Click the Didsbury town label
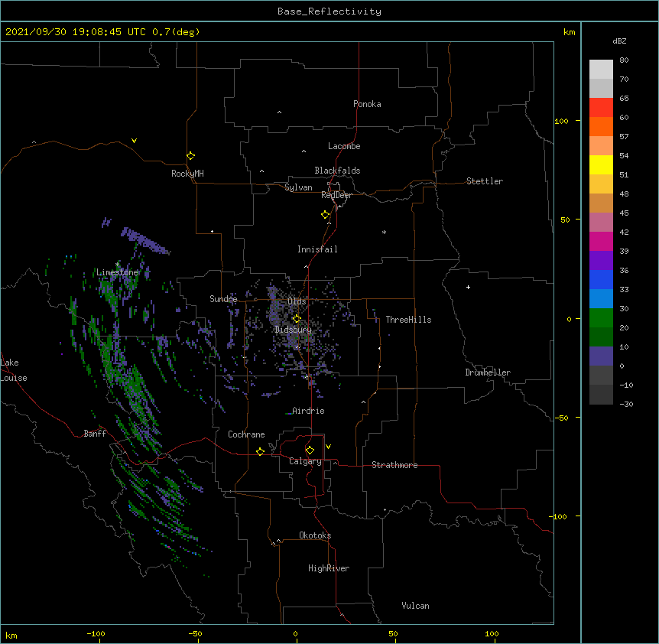 [294, 330]
